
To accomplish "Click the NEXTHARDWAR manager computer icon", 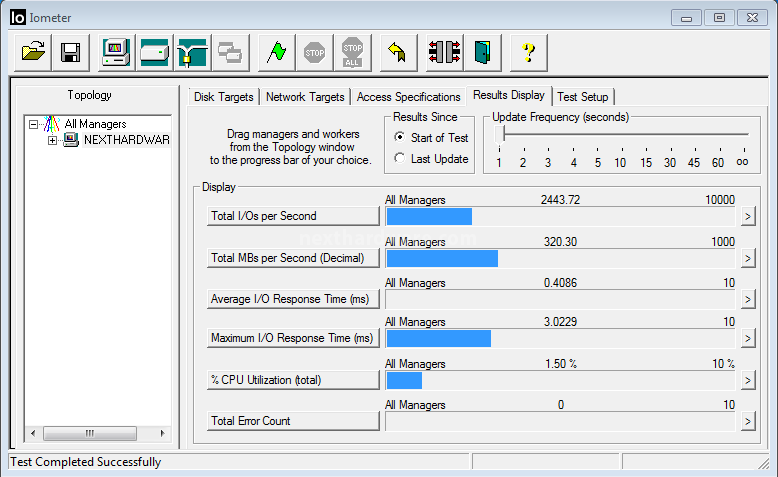I will (70, 140).
